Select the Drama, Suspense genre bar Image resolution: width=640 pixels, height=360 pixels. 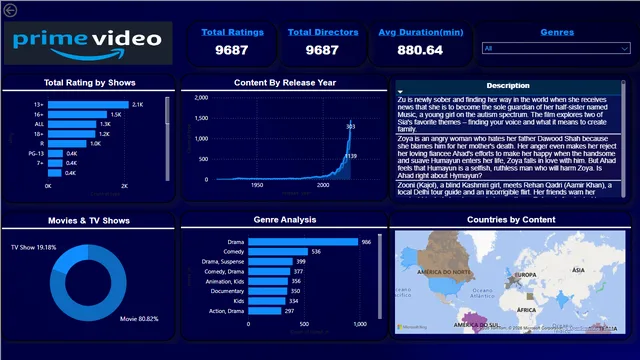tap(270, 262)
